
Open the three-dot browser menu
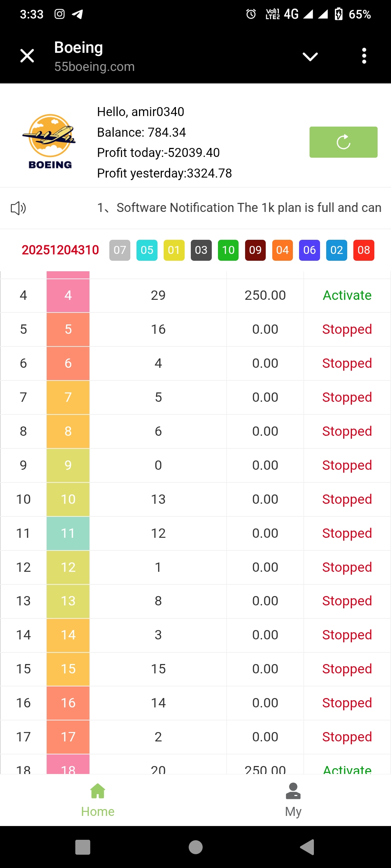[364, 56]
